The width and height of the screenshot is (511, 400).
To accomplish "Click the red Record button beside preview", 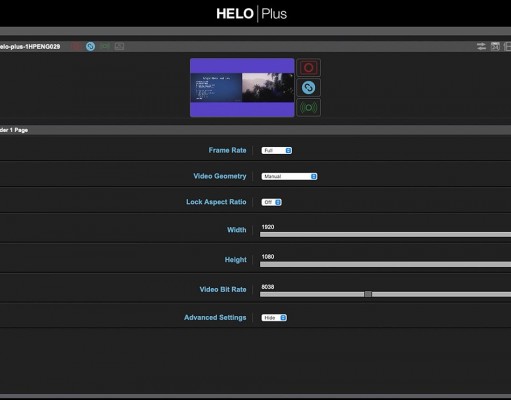I will tap(309, 68).
